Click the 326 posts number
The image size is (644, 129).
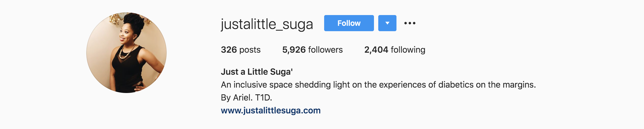coord(229,50)
